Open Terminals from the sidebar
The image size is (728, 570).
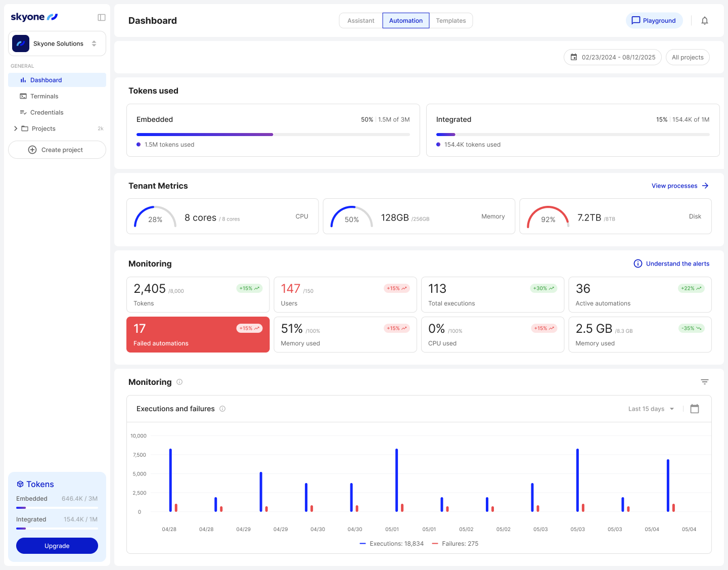click(44, 96)
